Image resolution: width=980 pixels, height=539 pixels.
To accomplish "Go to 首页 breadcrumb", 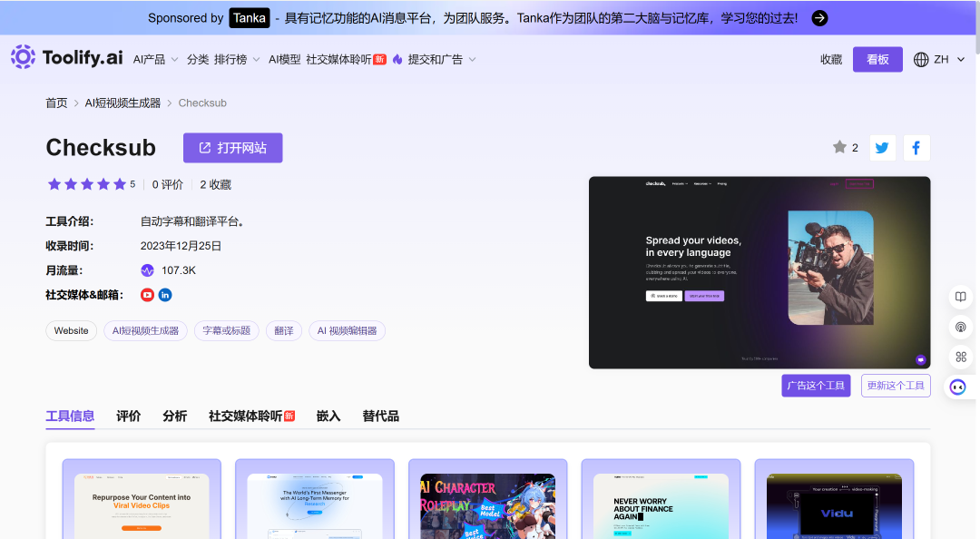I will (x=56, y=103).
